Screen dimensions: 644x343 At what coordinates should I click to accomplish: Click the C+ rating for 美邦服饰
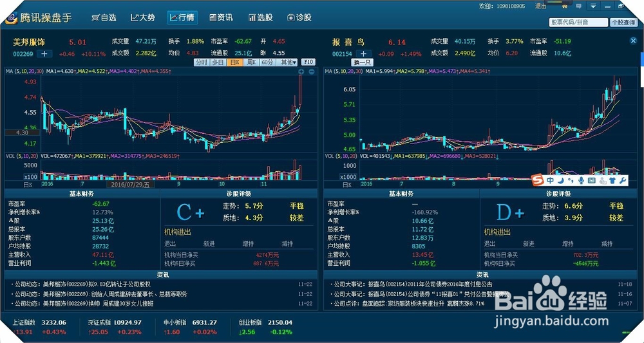(x=190, y=213)
